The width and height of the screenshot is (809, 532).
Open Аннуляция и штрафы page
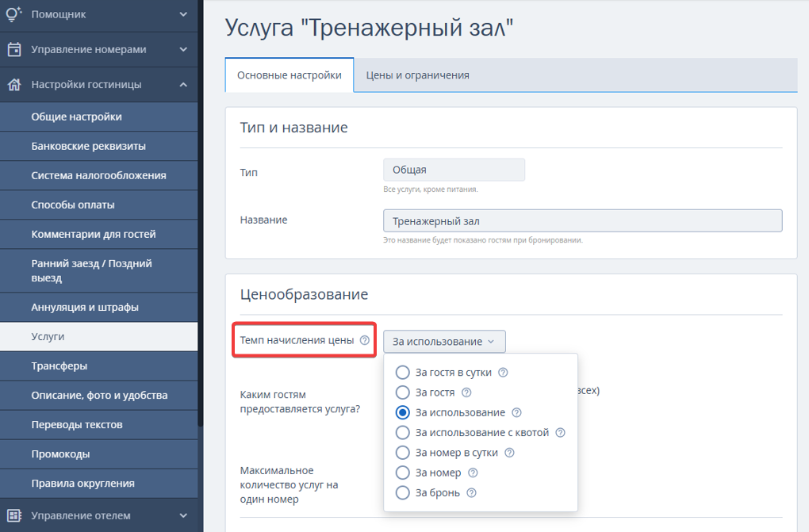point(98,307)
